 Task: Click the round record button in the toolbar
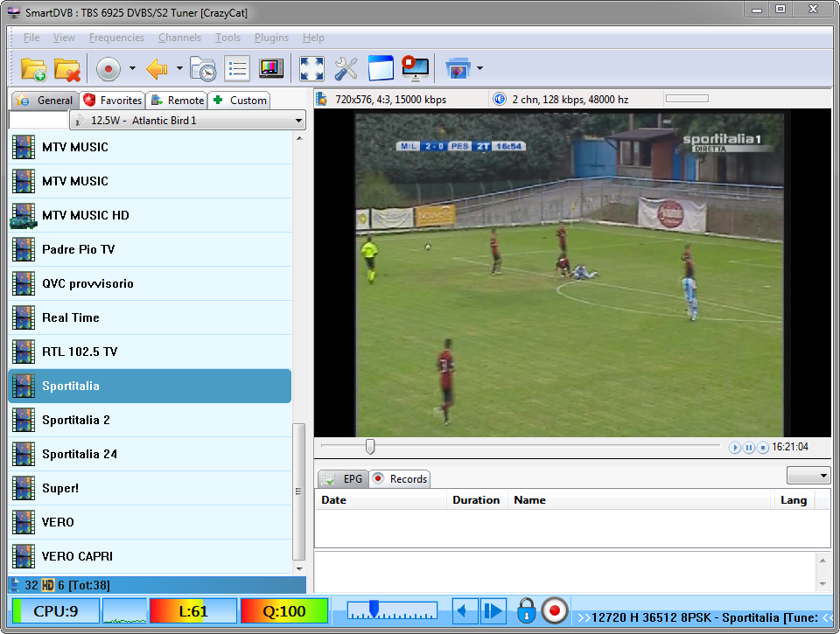[108, 69]
